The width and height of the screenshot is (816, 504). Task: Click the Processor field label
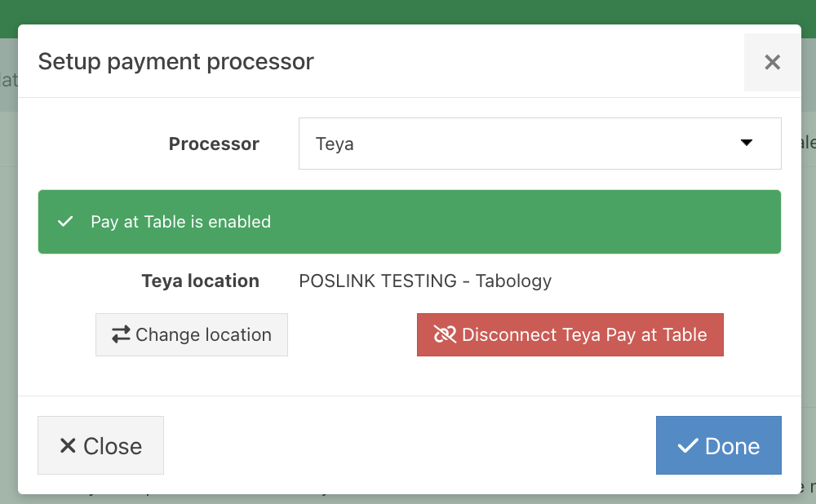tap(214, 144)
